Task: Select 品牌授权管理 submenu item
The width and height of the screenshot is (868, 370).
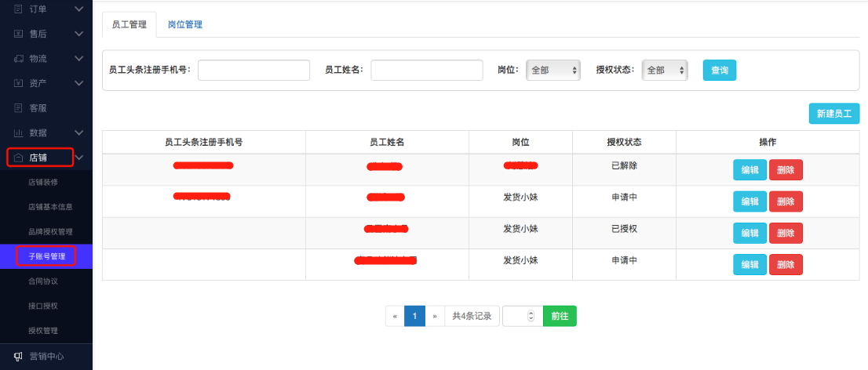Action: point(50,232)
